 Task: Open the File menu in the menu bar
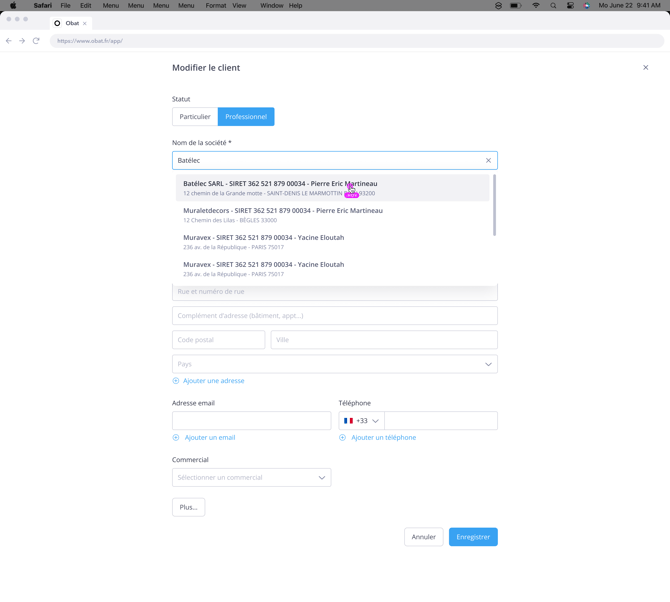[65, 6]
